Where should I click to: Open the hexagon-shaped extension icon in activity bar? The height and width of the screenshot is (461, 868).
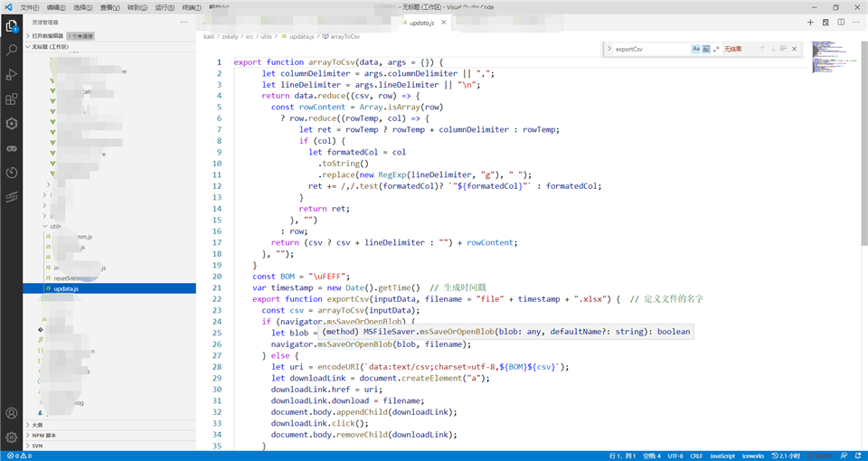(x=11, y=124)
